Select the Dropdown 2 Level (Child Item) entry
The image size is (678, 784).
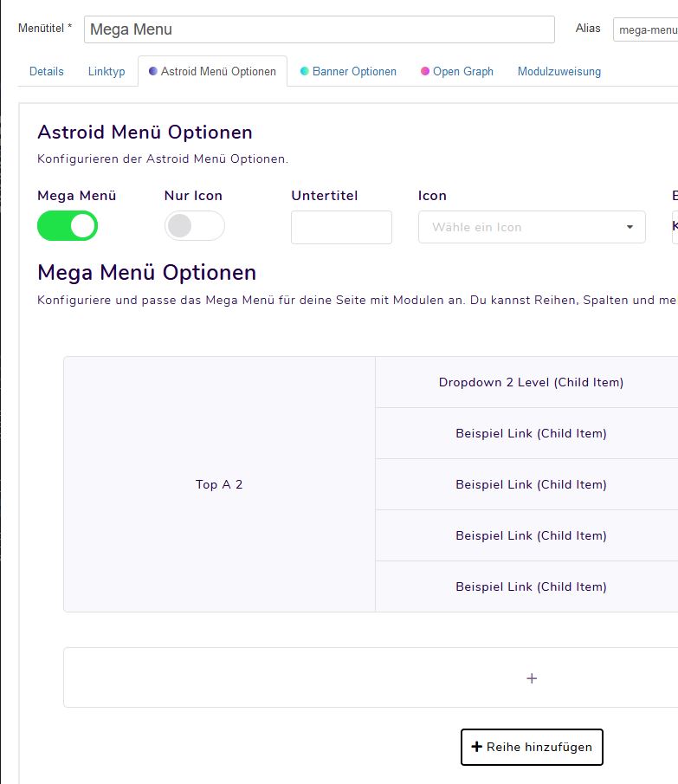point(532,382)
